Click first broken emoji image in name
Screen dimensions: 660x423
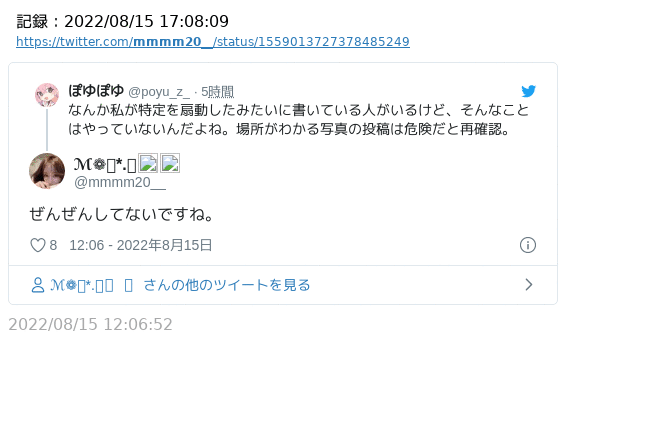tap(148, 163)
